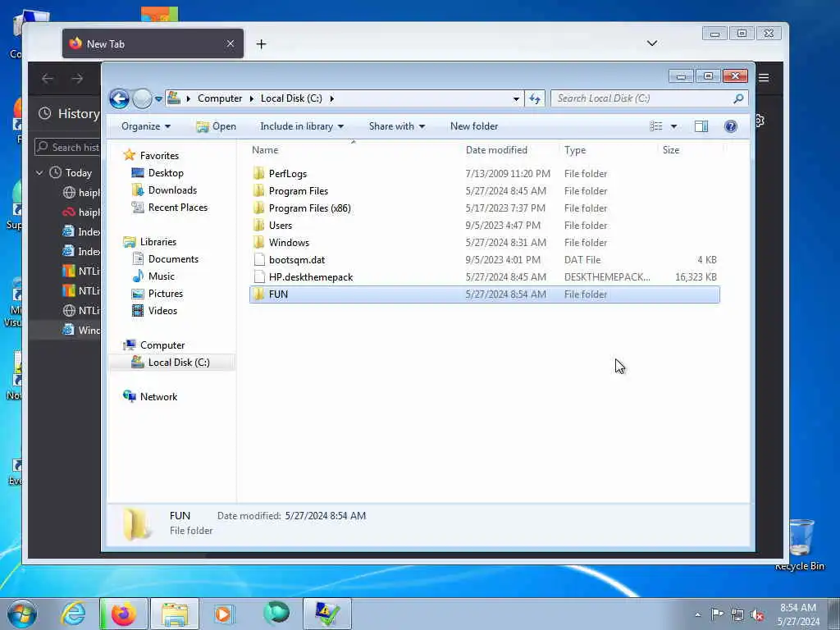Open the Windows Start menu
Viewport: 840px width, 630px height.
pyautogui.click(x=22, y=614)
